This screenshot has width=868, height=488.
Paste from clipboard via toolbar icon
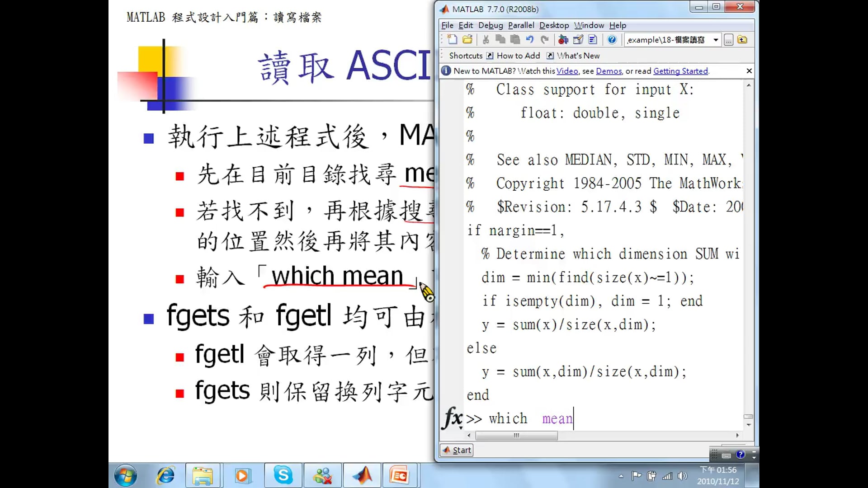515,40
